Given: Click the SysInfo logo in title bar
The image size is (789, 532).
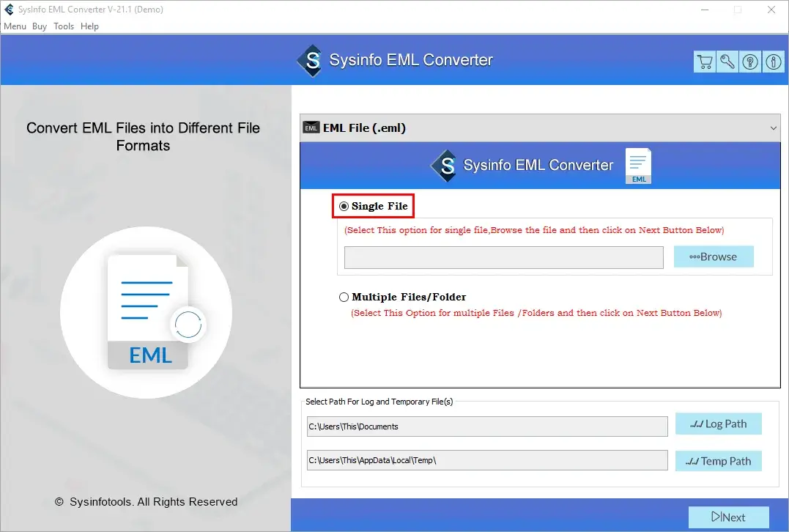Looking at the screenshot, I should click(9, 10).
